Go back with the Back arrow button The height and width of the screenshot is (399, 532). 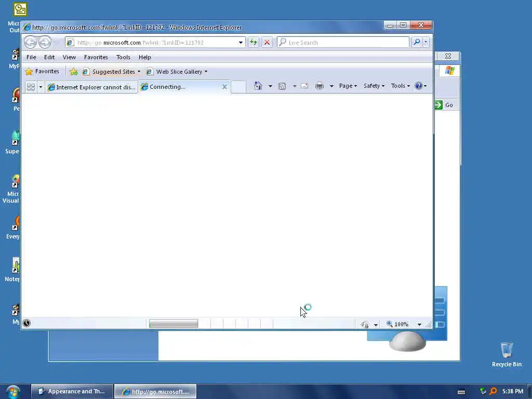click(30, 42)
